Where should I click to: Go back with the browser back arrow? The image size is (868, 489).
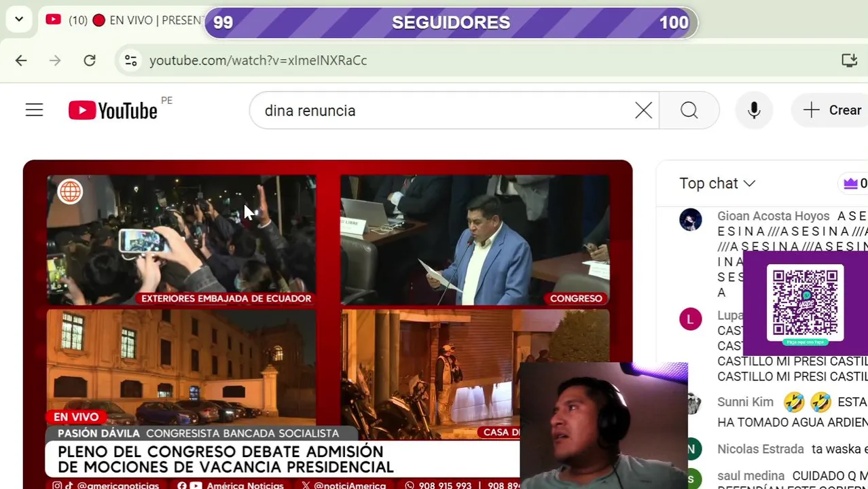coord(21,60)
